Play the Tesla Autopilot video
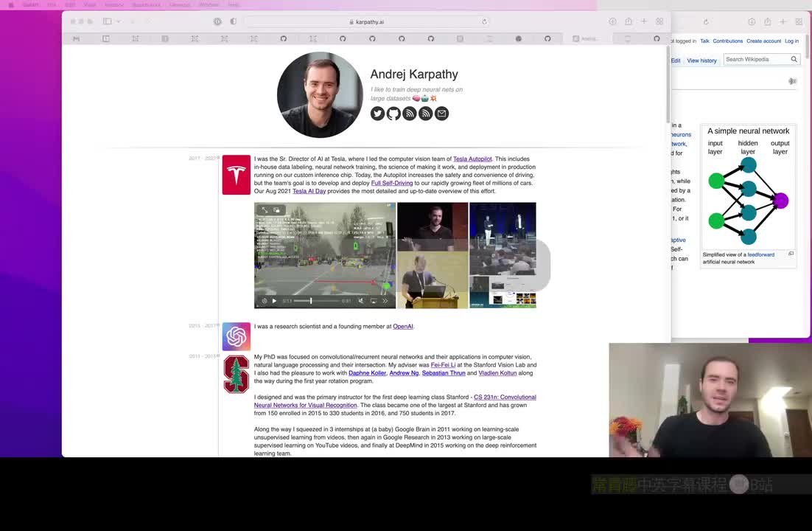Screen dimensions: 812x531 pyautogui.click(x=274, y=301)
